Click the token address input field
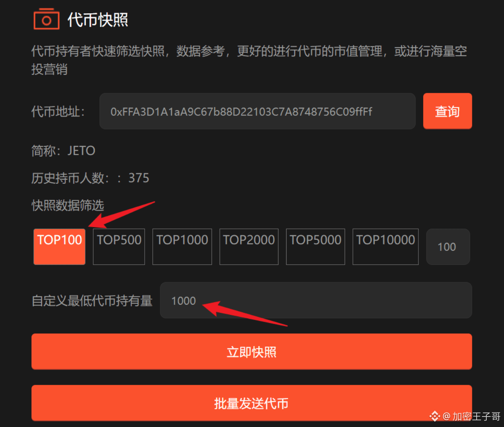Viewport: 504px width, 427px height. 257,111
